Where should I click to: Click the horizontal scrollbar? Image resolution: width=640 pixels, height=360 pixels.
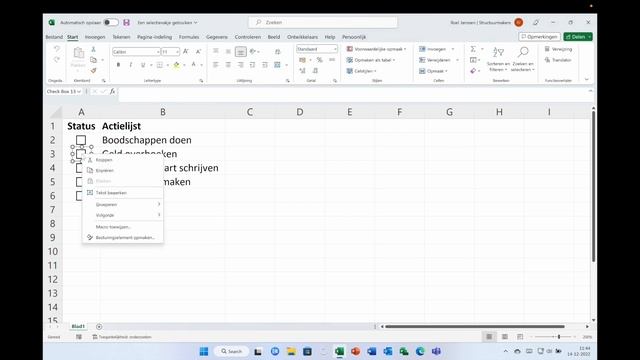pyautogui.click(x=475, y=327)
